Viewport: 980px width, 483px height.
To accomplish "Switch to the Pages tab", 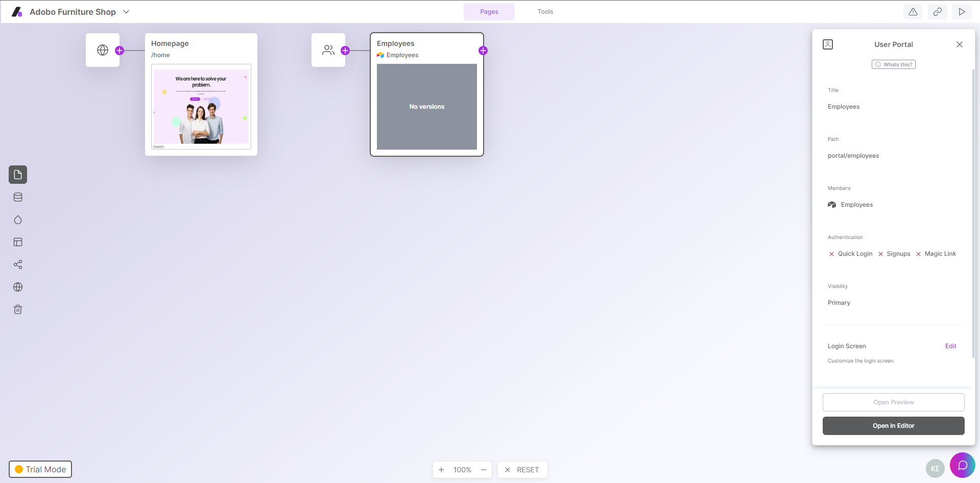I will (489, 12).
